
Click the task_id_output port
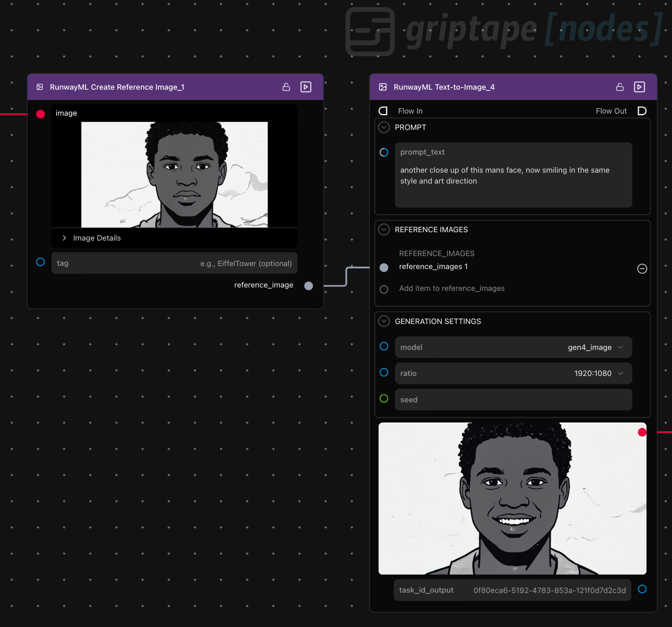pyautogui.click(x=642, y=589)
